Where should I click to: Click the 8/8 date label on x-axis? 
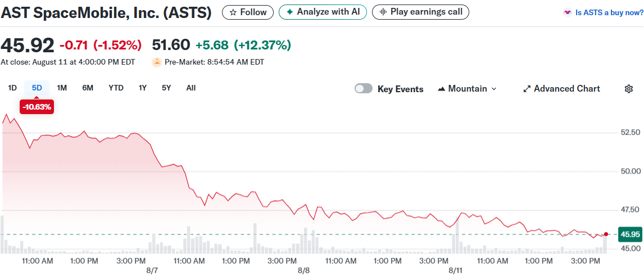click(x=303, y=271)
